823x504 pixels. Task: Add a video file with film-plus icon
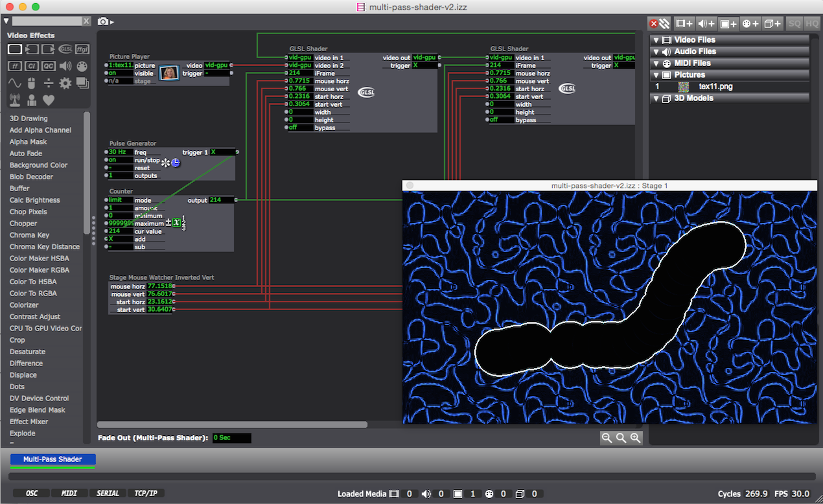pos(684,23)
